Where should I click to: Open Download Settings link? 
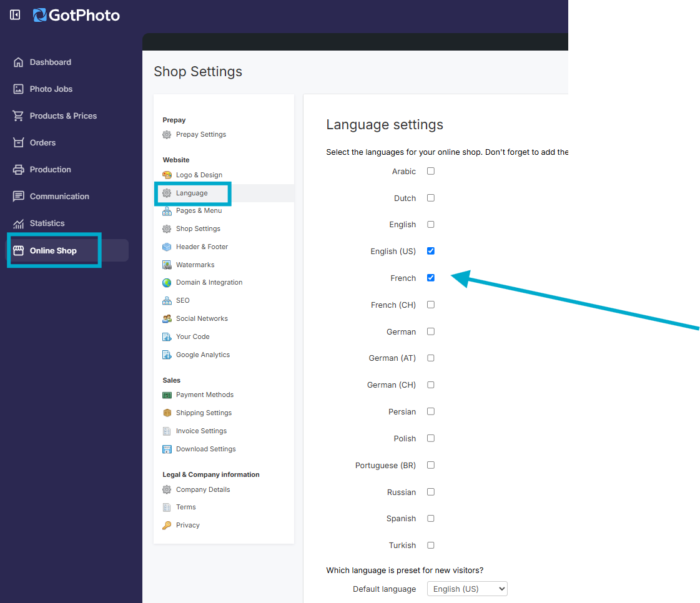tap(206, 449)
